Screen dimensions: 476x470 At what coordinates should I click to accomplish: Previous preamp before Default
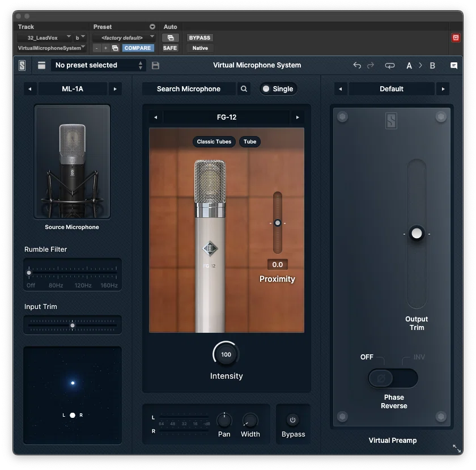341,89
